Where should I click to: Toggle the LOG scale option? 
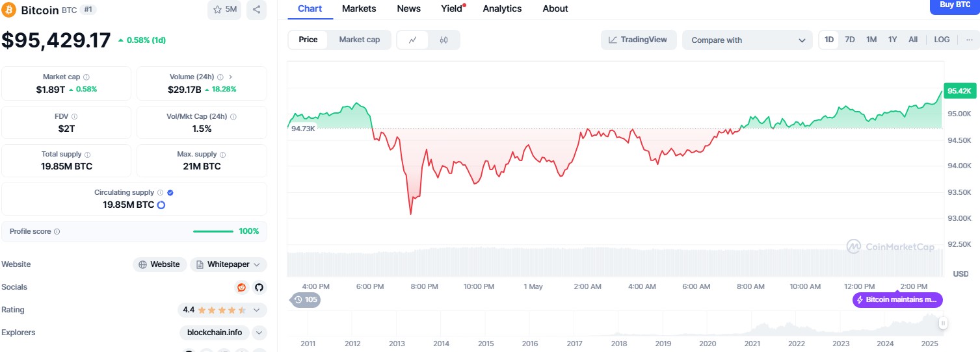tap(942, 40)
